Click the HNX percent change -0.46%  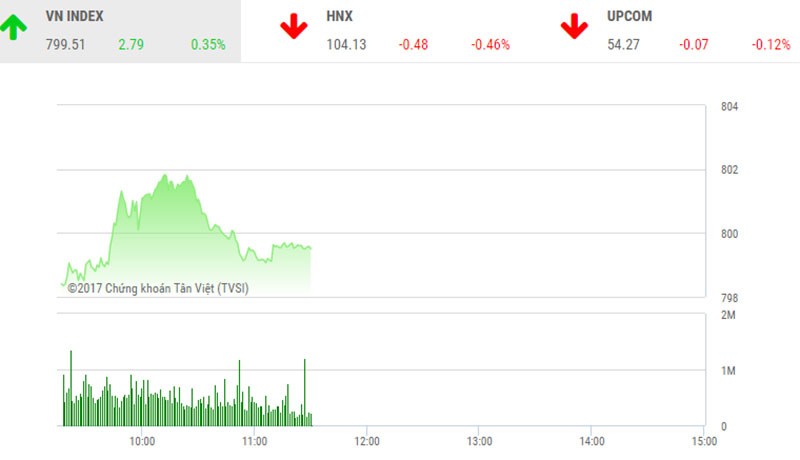(x=491, y=44)
